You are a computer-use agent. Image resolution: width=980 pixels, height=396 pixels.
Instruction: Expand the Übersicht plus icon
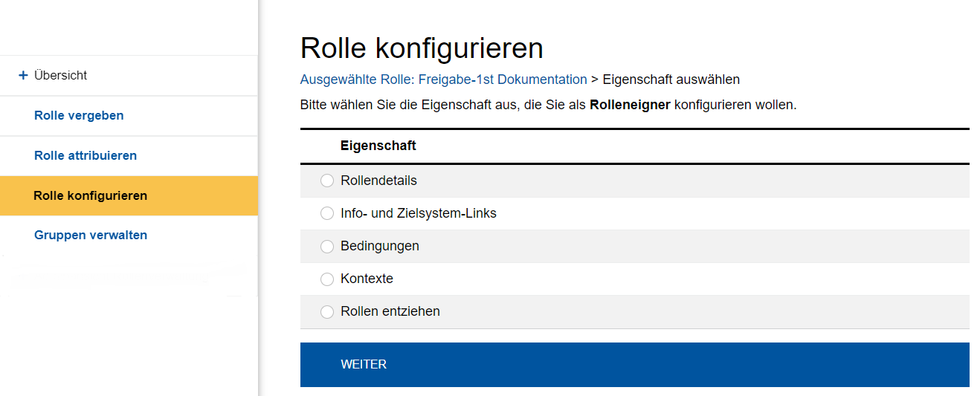click(x=23, y=76)
